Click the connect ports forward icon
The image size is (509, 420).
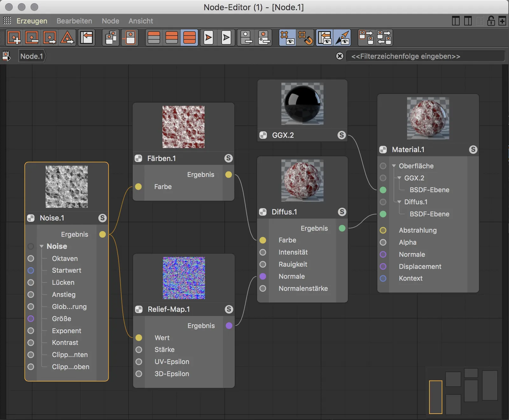366,38
